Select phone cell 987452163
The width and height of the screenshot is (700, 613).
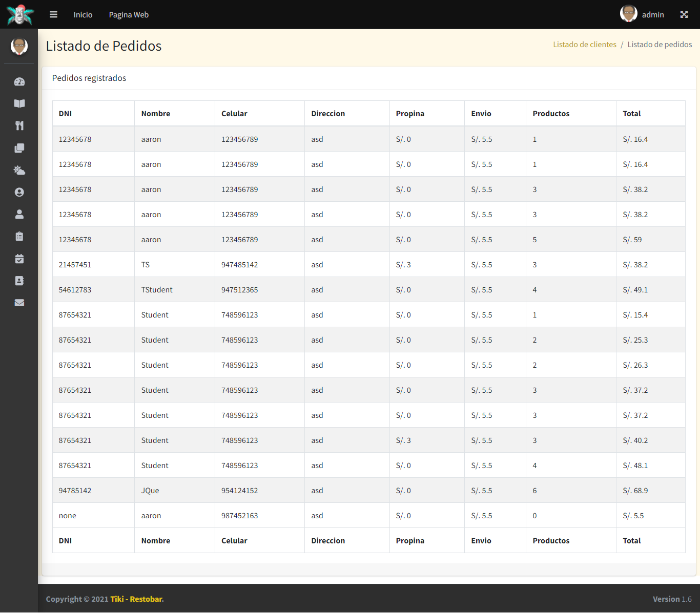click(259, 516)
